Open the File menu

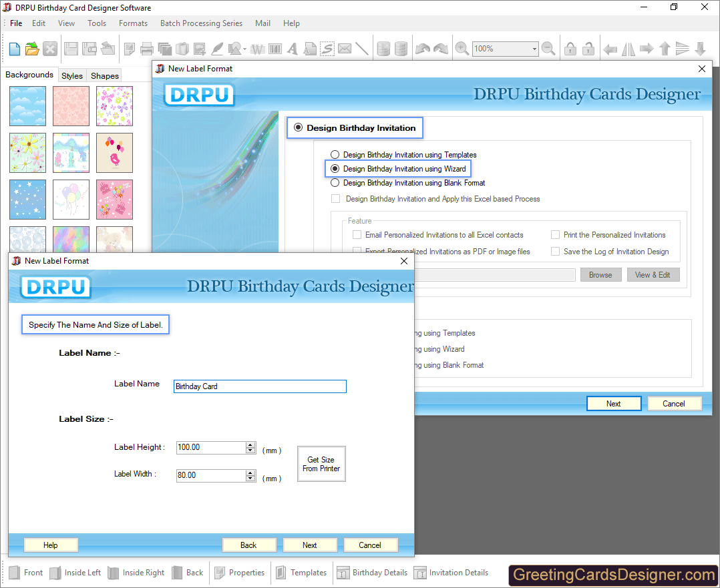[x=16, y=23]
